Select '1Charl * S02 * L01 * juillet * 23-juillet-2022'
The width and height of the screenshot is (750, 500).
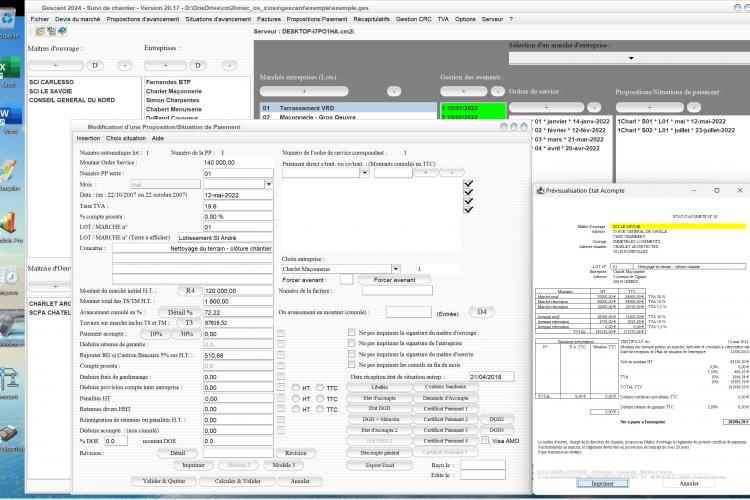[676, 130]
